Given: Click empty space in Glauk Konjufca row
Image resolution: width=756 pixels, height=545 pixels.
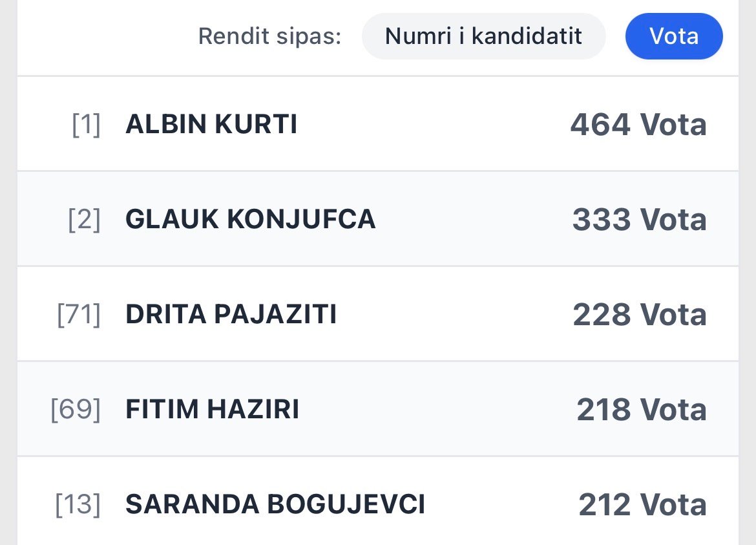Looking at the screenshot, I should (x=472, y=220).
